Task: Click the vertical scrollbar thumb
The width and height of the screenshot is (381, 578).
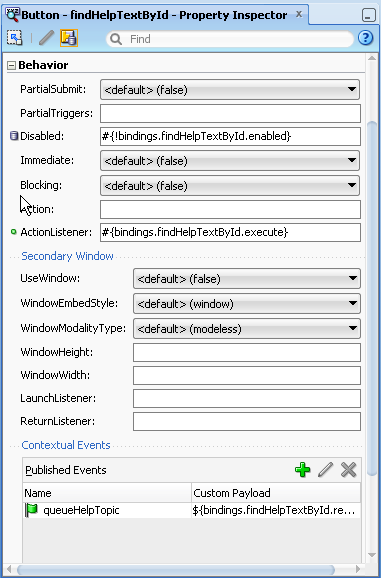Action: 372,299
